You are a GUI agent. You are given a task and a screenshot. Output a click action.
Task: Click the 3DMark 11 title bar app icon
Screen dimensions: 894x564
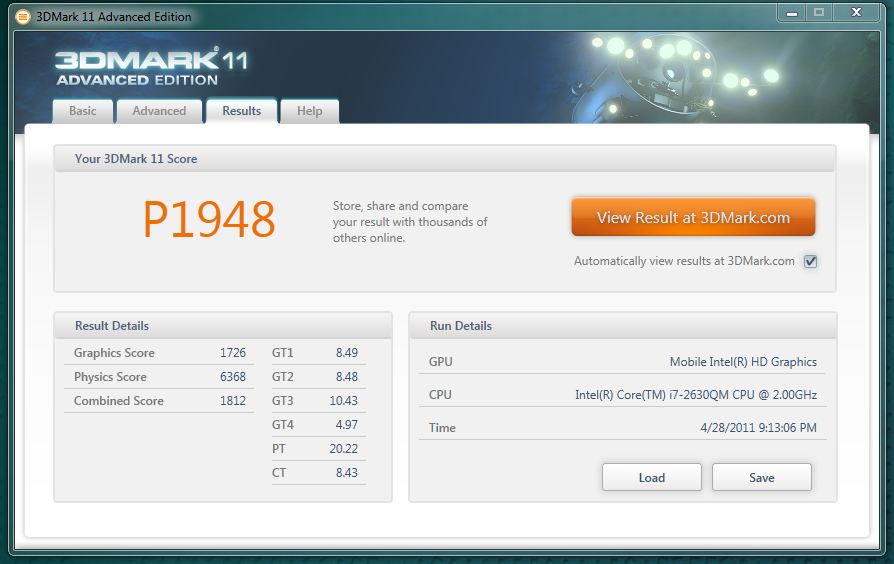point(22,17)
